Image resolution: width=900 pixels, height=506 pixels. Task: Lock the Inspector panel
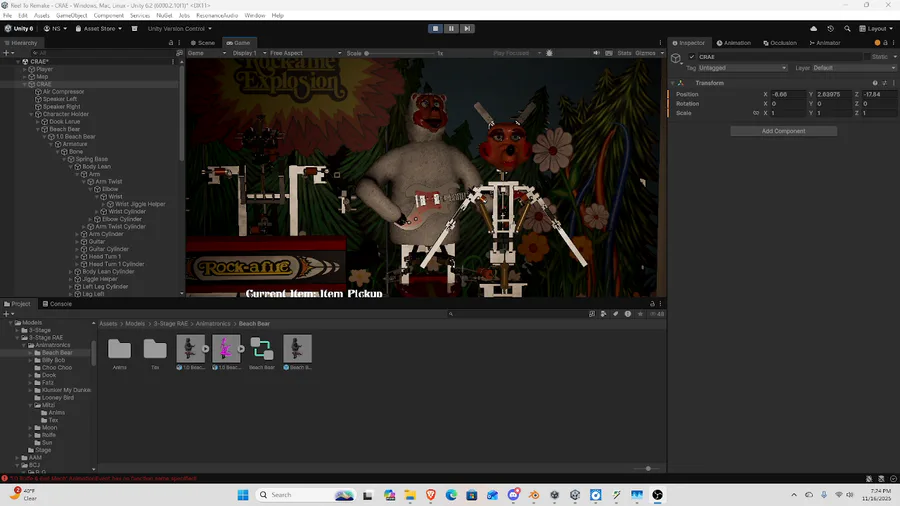pos(885,43)
